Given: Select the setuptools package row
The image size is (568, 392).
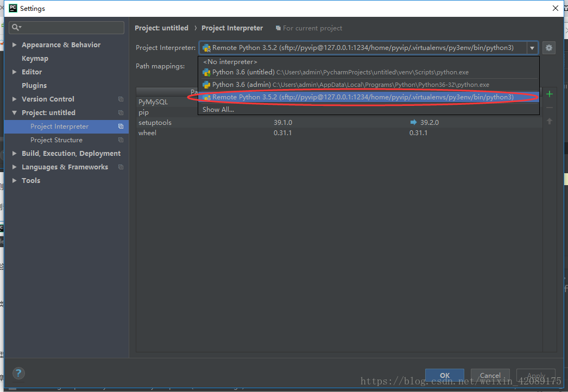Looking at the screenshot, I should pyautogui.click(x=339, y=123).
